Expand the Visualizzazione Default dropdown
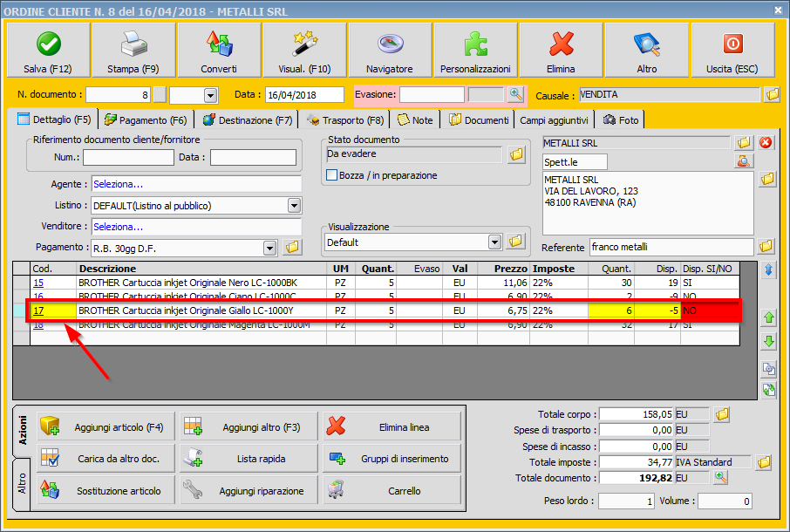 [x=494, y=242]
